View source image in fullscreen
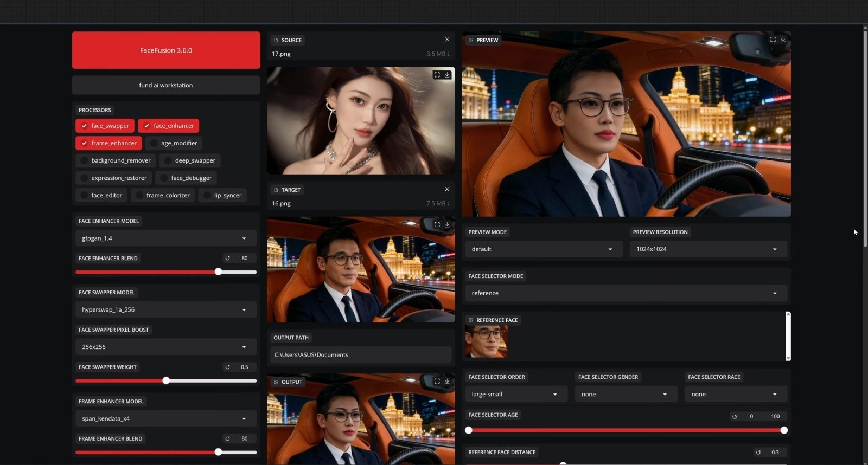 [437, 75]
